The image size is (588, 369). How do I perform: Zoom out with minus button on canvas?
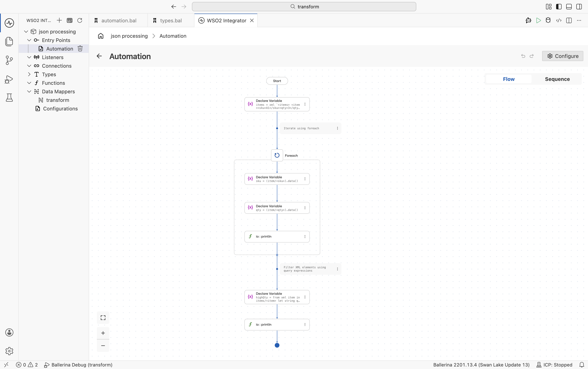[103, 345]
